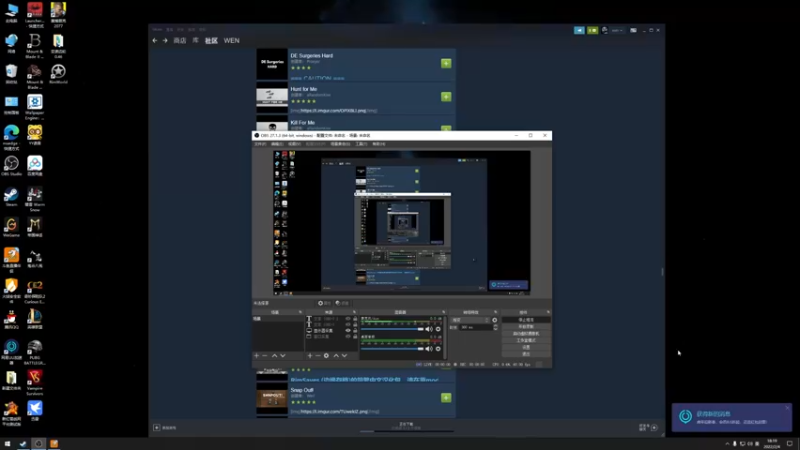Open scene transition properties gear
800x450 pixels.
click(x=494, y=320)
